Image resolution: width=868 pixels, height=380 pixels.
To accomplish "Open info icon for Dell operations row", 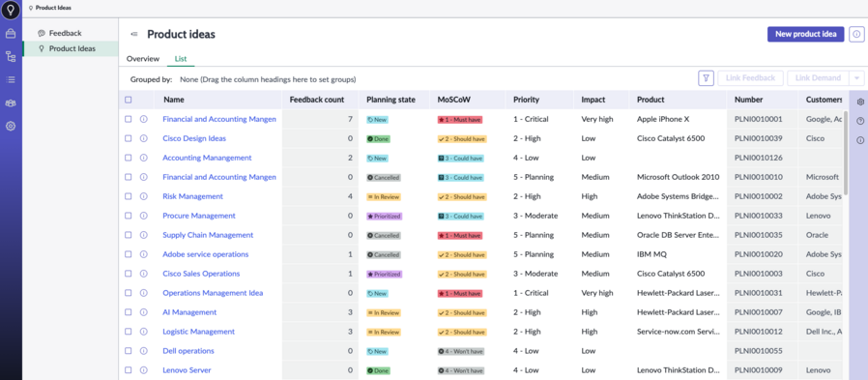I will pyautogui.click(x=143, y=351).
